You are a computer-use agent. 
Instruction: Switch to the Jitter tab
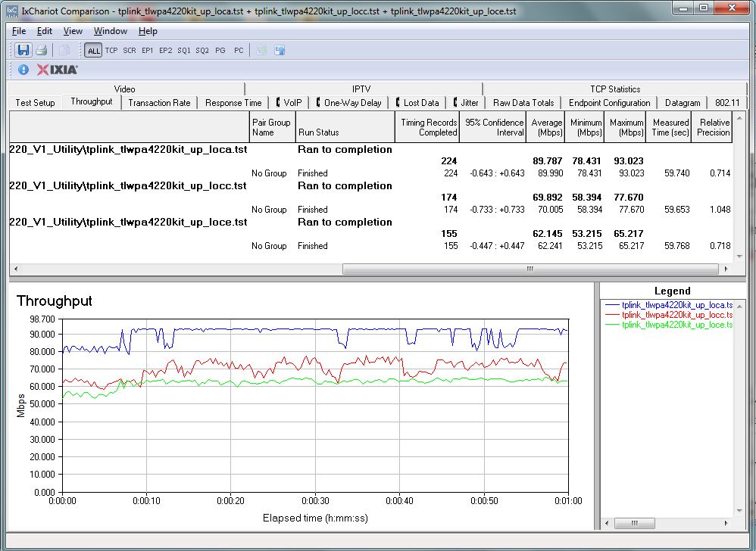pyautogui.click(x=466, y=103)
